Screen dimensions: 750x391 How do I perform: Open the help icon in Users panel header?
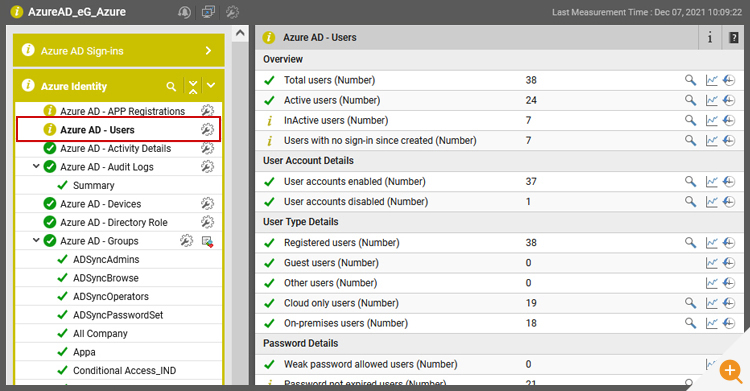coord(733,37)
